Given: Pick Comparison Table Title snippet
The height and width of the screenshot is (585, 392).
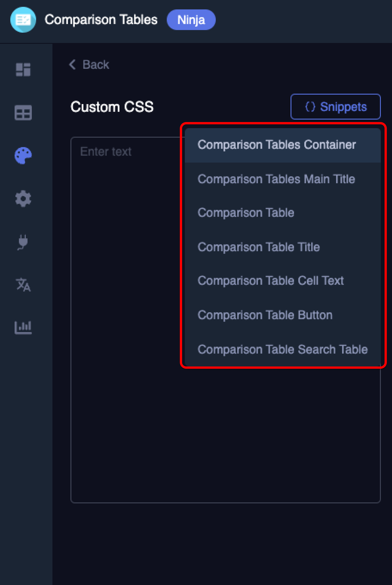Looking at the screenshot, I should 258,247.
